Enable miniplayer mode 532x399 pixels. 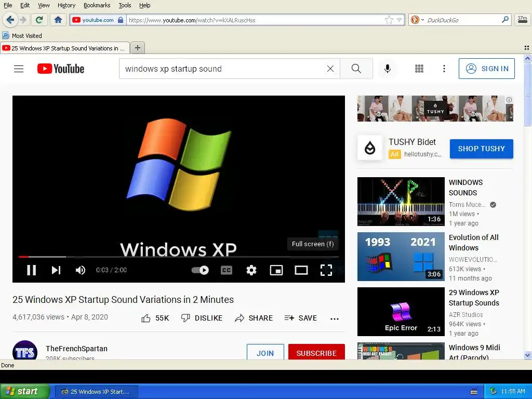(x=276, y=270)
